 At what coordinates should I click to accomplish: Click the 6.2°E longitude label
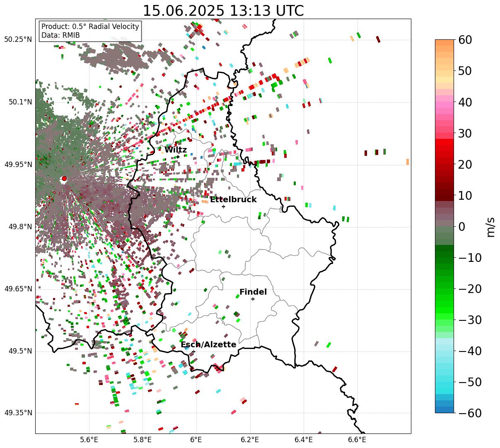click(250, 440)
